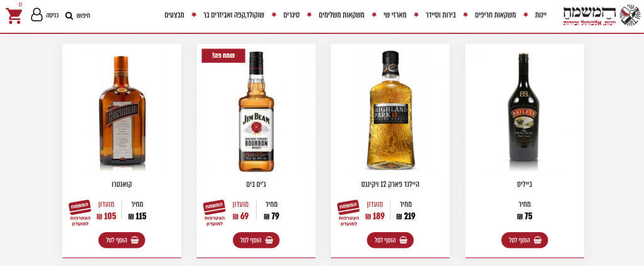Image resolution: width=644 pixels, height=266 pixels.
Task: Add Highland Park 12 to cart
Action: tap(390, 240)
